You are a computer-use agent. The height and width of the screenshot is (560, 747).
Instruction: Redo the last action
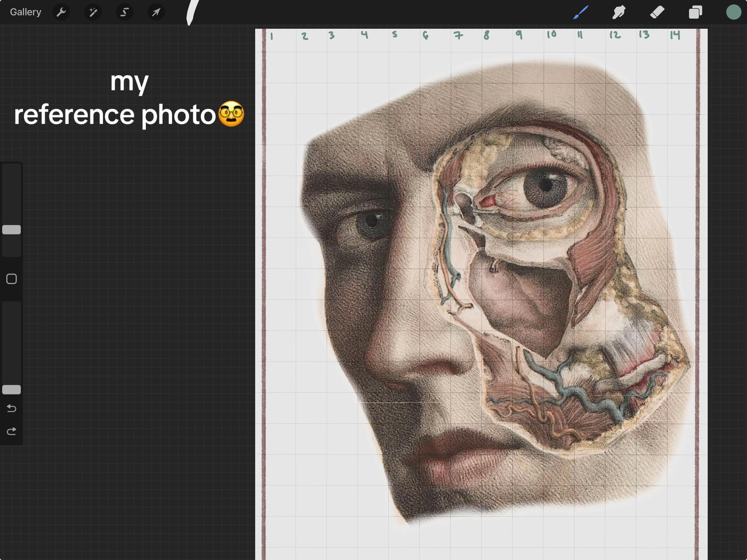click(11, 431)
